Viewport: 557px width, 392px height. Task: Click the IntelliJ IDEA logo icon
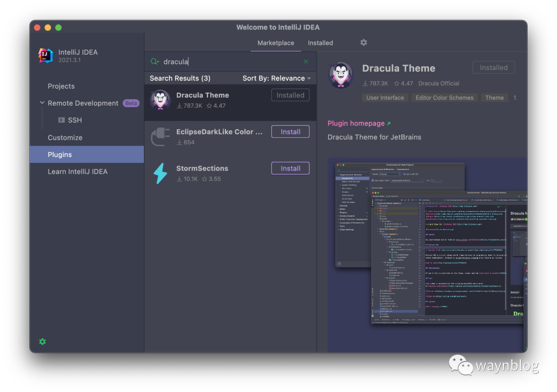(45, 56)
